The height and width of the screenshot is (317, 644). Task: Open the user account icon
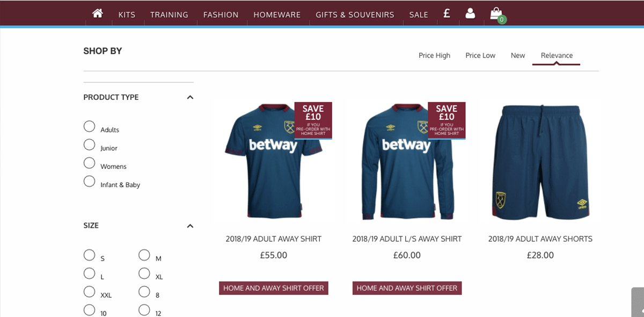pyautogui.click(x=470, y=14)
